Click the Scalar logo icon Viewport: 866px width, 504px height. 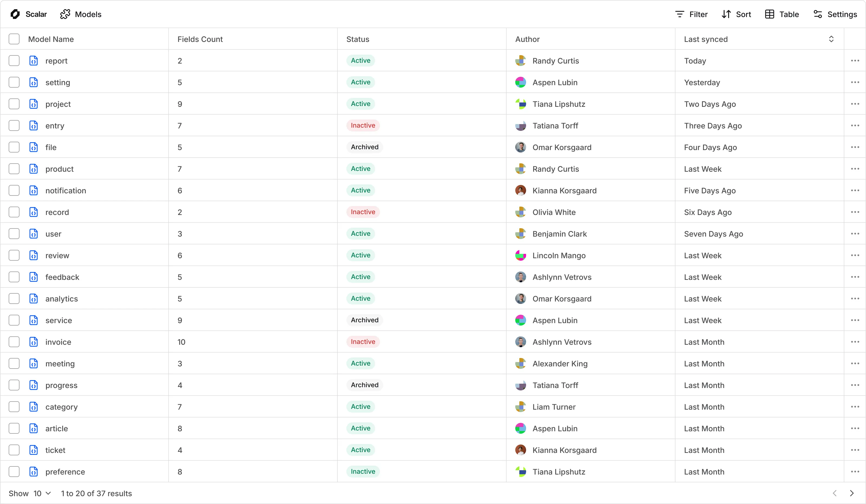(x=15, y=14)
